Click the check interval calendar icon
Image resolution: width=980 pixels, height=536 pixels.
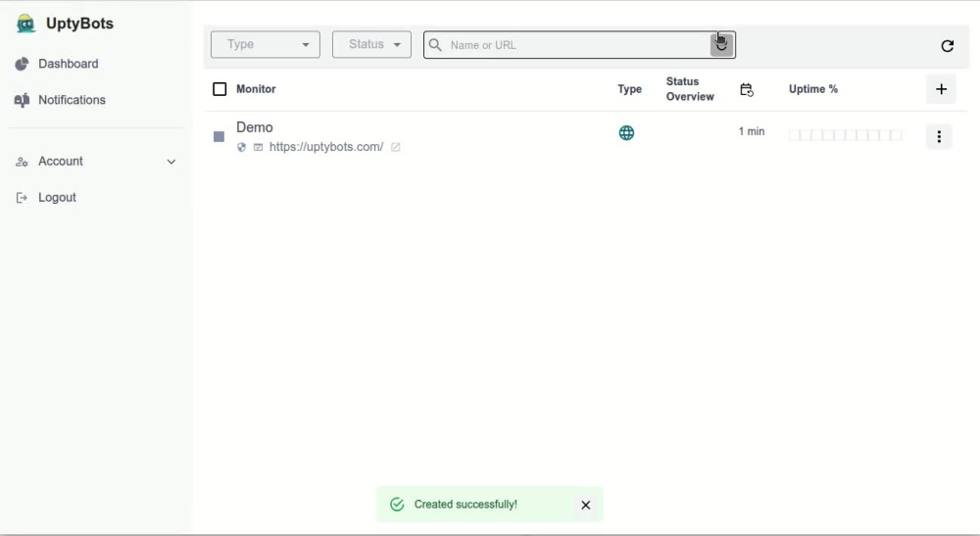pos(746,90)
